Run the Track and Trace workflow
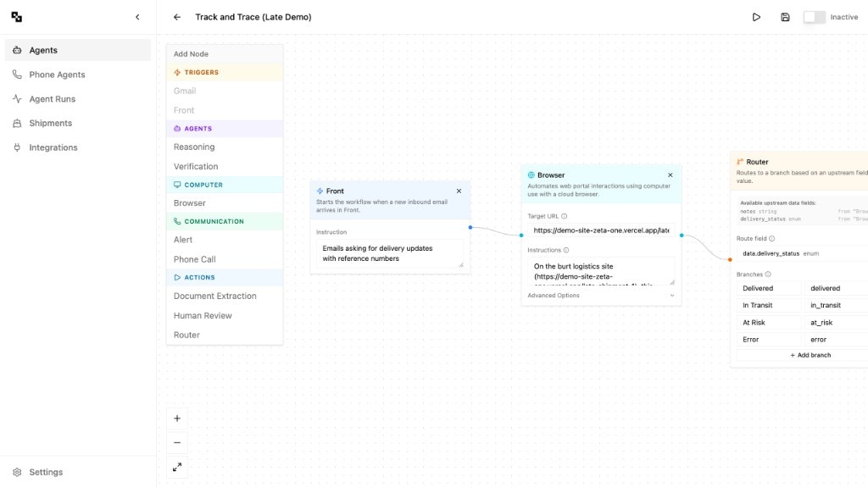 coord(756,16)
